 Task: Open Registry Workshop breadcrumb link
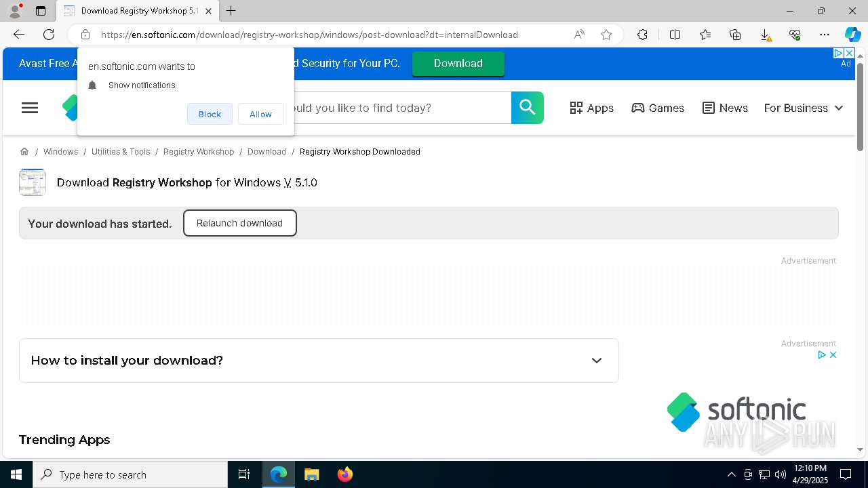199,152
